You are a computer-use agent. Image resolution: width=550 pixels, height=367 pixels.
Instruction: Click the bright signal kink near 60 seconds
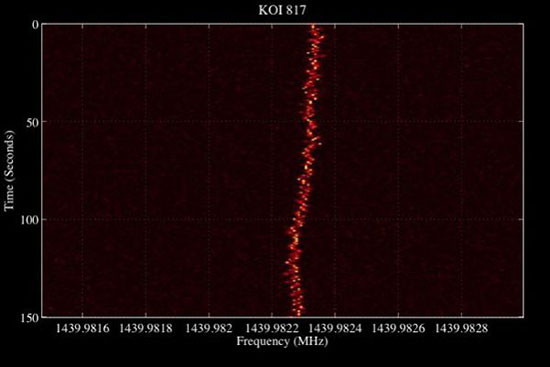(316, 139)
